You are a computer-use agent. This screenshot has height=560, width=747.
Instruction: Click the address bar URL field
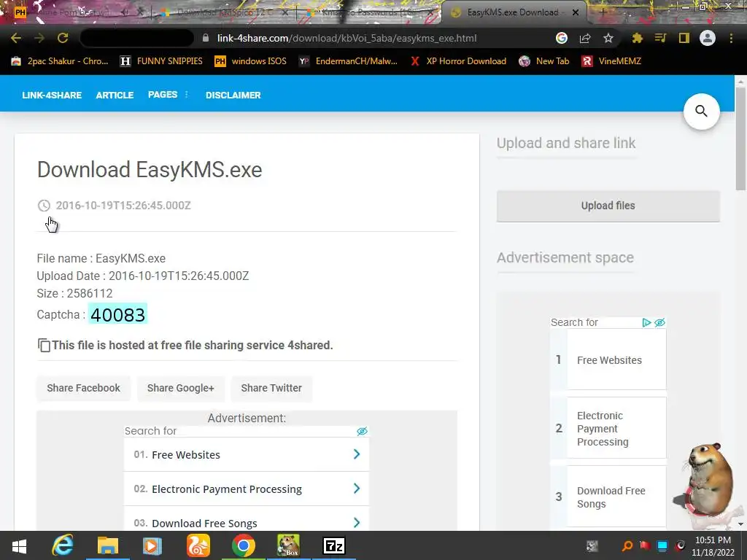(347, 38)
